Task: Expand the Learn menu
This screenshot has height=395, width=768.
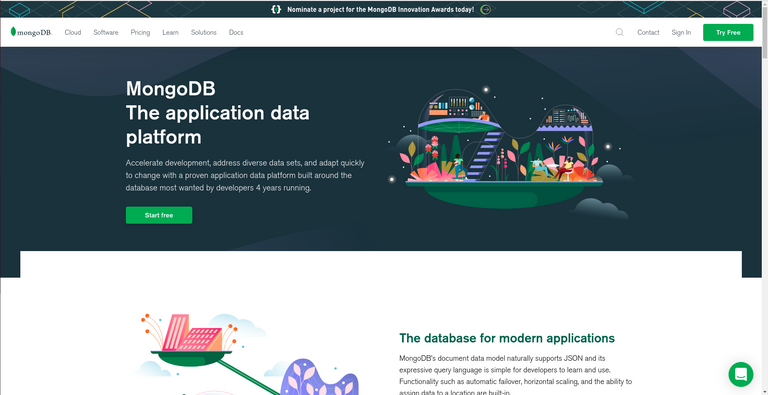Action: 170,32
